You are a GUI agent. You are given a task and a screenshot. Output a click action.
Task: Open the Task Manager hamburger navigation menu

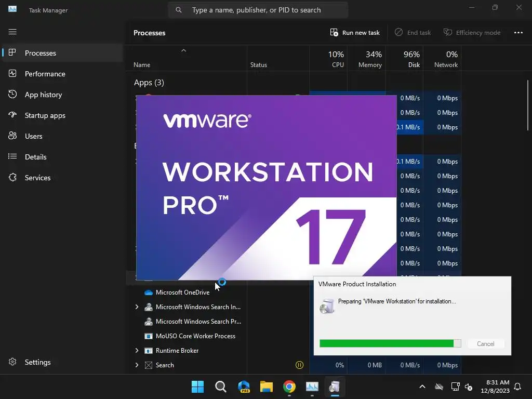(12, 32)
